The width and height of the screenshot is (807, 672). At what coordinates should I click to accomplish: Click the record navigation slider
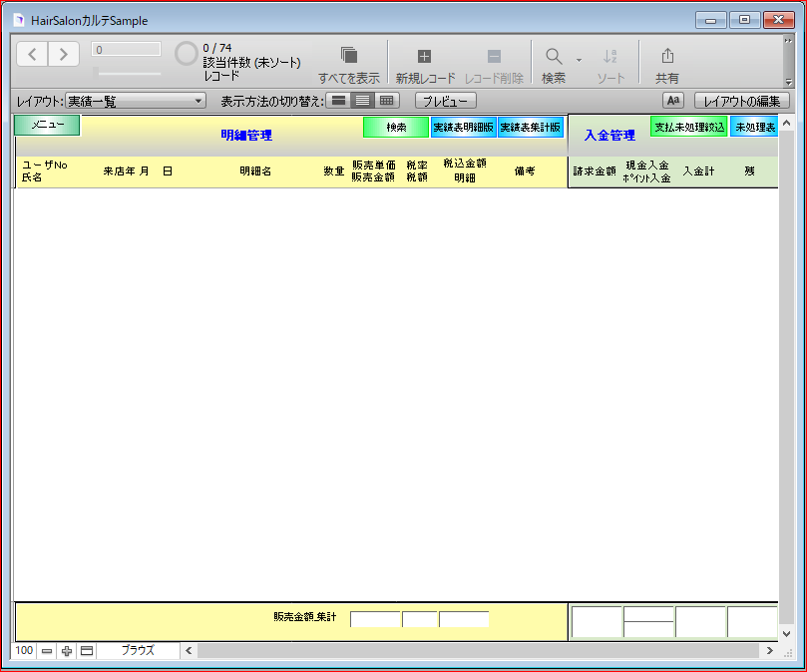[127, 73]
